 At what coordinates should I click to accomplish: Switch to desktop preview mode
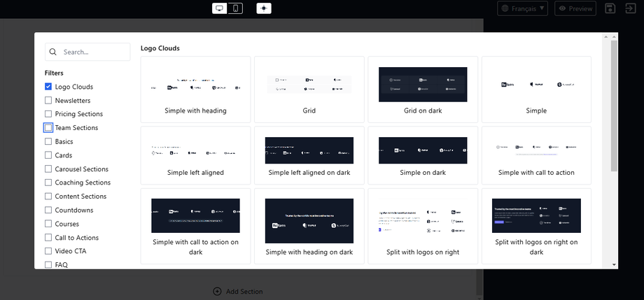tap(220, 8)
